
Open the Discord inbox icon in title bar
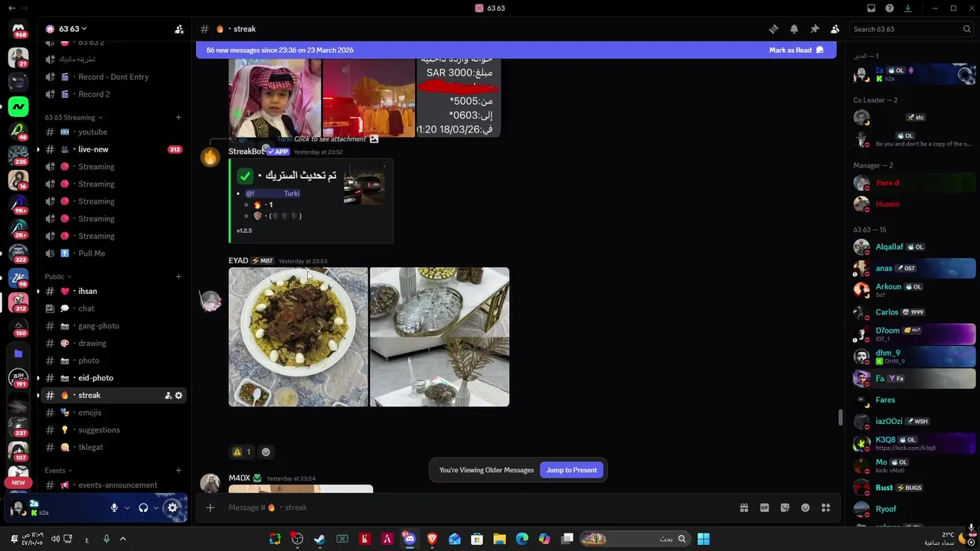click(871, 8)
